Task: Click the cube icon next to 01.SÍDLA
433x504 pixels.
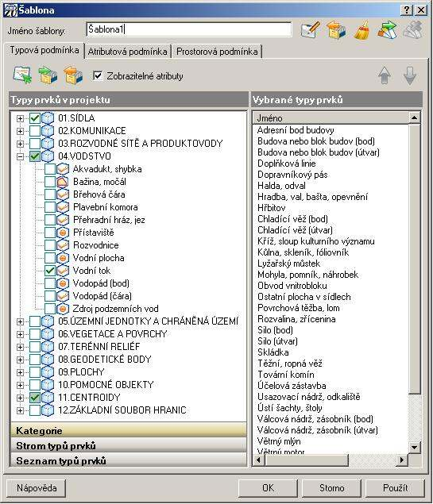Action: coord(48,118)
